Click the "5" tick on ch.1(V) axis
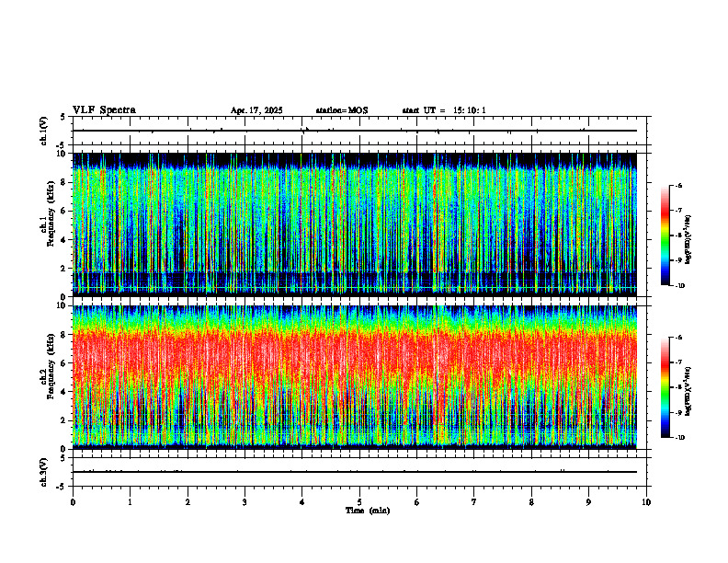Screen dimensions: 728x563 [x=63, y=118]
